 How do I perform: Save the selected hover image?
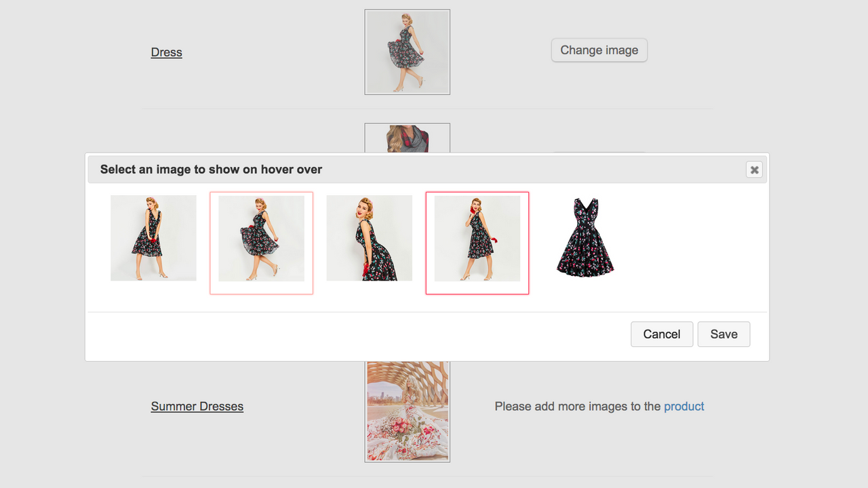724,333
